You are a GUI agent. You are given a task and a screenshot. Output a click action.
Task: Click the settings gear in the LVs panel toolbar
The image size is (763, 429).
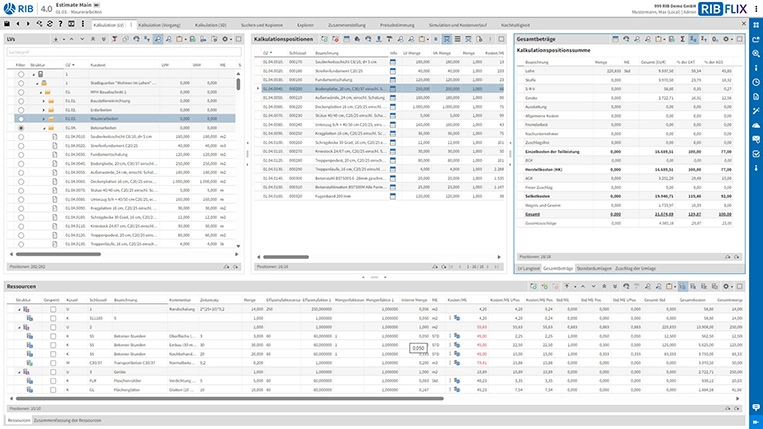tap(225, 39)
